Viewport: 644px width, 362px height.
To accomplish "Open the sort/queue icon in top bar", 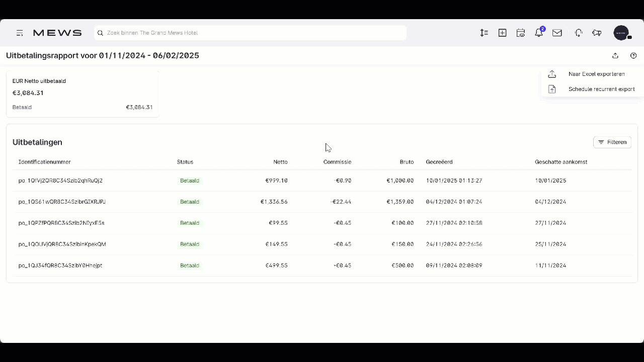I will 484,33.
